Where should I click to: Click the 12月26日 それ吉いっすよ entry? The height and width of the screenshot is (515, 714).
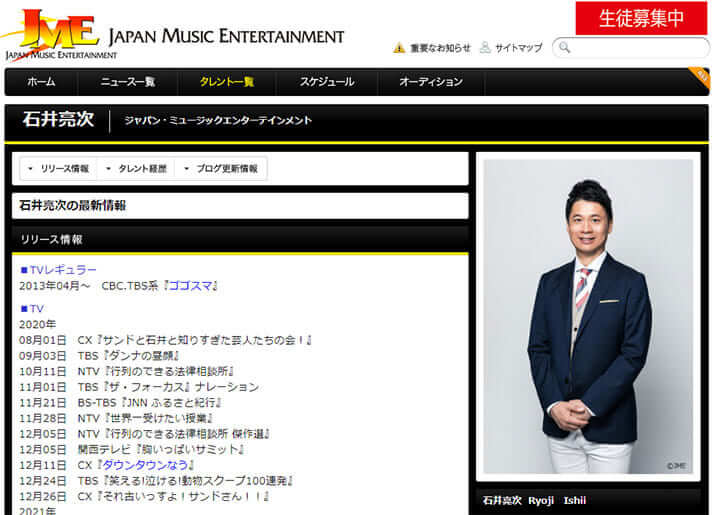point(144,496)
